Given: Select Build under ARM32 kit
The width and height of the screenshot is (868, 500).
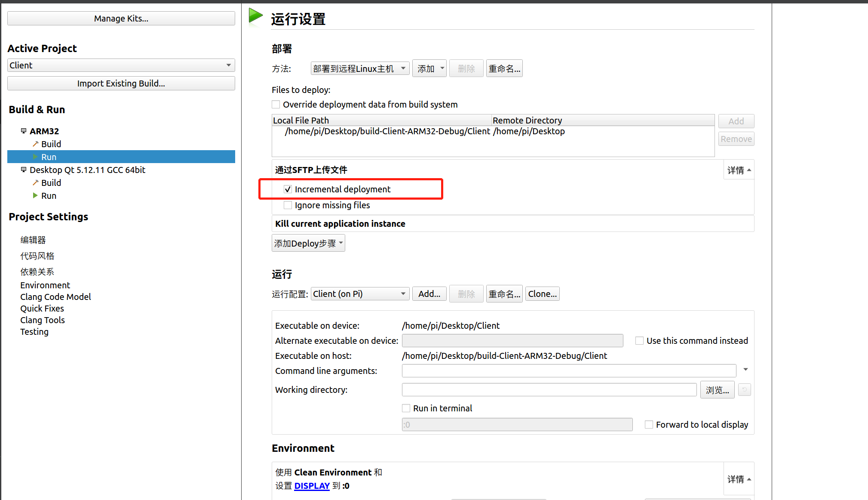Looking at the screenshot, I should tap(51, 144).
